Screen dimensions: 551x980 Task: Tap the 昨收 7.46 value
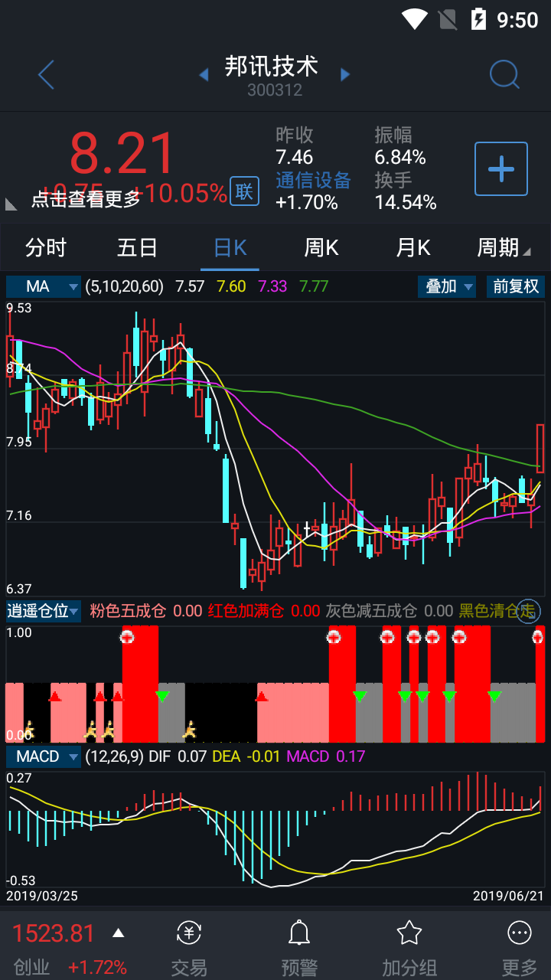[295, 157]
